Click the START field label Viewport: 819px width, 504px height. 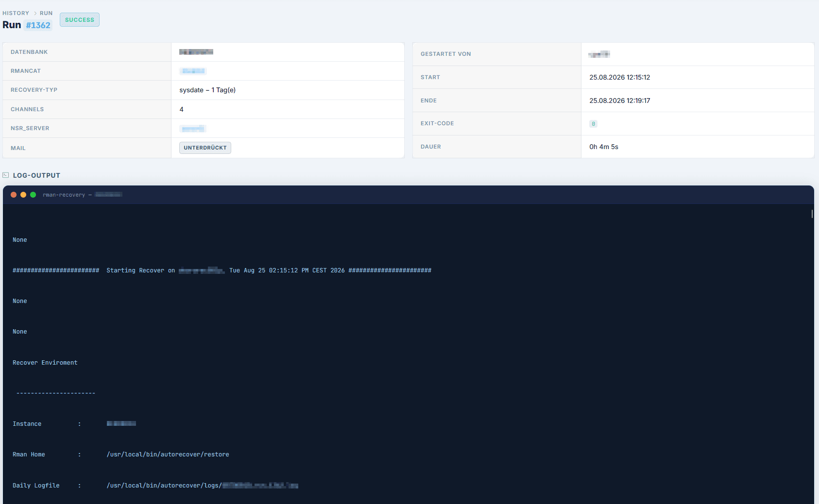tap(430, 77)
